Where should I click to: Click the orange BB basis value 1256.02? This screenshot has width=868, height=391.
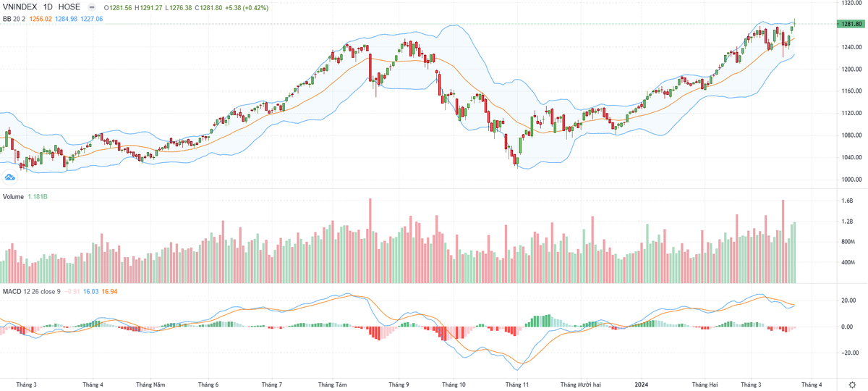(x=42, y=18)
